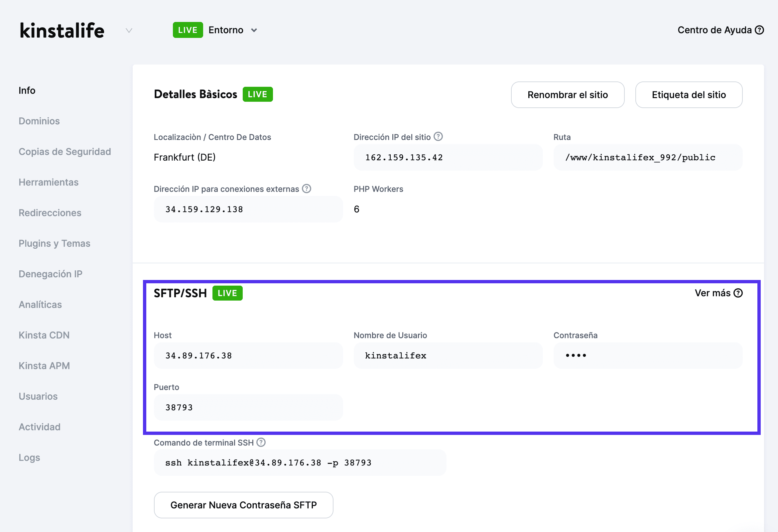Open help for Dirección IP para conexiones externas

[306, 189]
